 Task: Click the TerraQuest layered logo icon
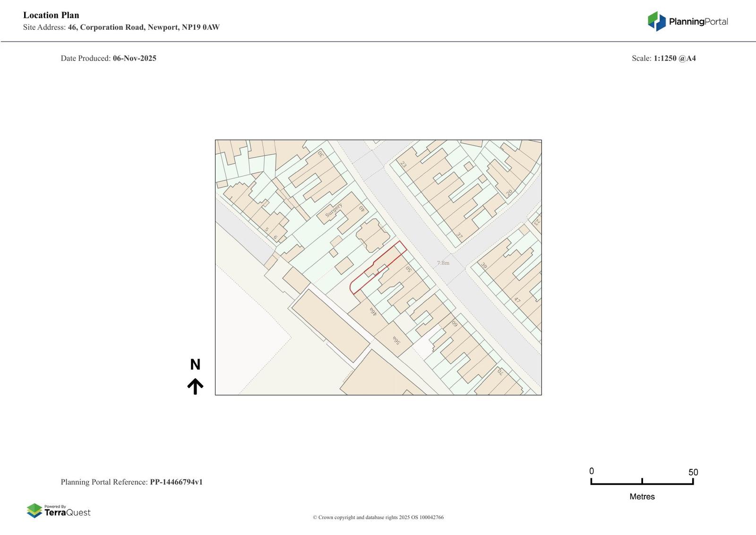(x=34, y=510)
